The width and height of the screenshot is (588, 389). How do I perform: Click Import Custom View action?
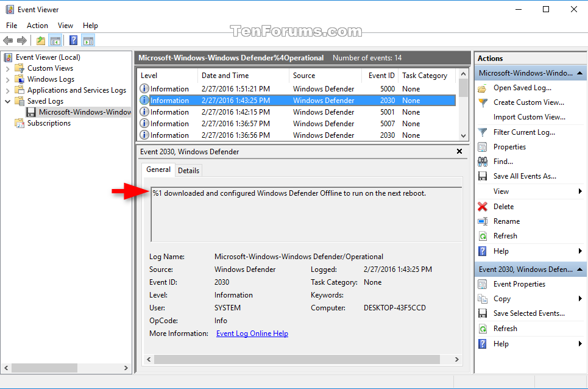pos(529,117)
